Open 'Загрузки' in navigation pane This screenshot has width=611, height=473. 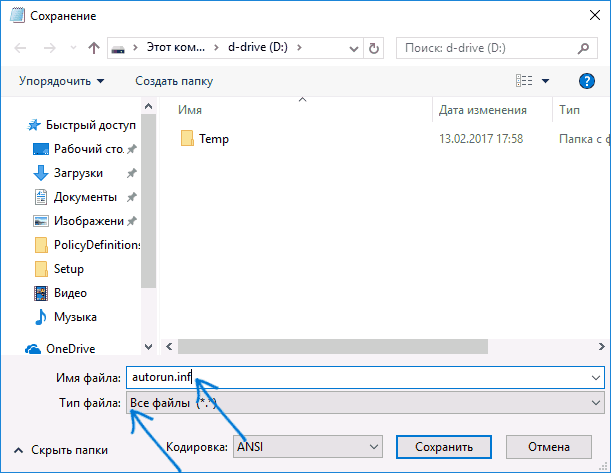pyautogui.click(x=78, y=173)
